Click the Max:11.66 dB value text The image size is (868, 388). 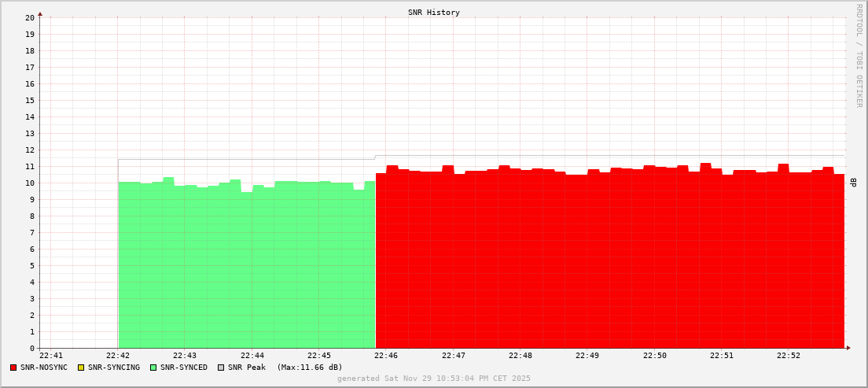coord(310,368)
